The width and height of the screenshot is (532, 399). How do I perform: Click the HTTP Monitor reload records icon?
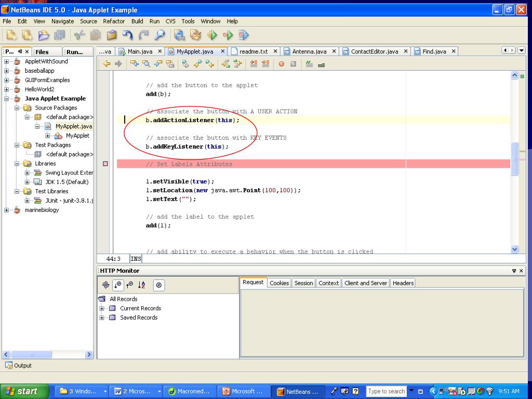pyautogui.click(x=106, y=285)
